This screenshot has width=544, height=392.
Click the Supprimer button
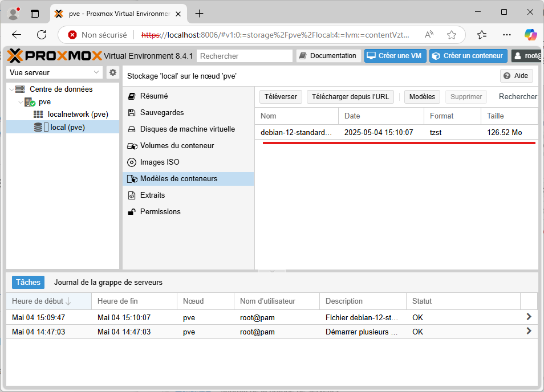(466, 97)
